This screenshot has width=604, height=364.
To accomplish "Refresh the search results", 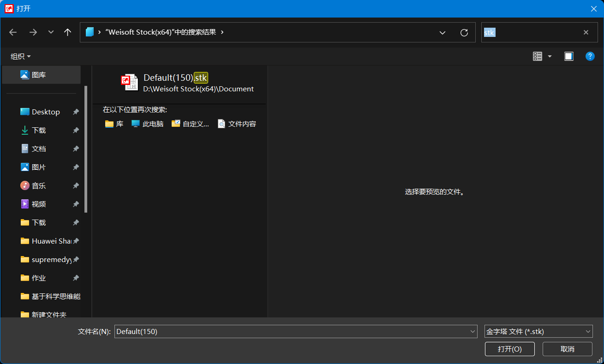I will pyautogui.click(x=464, y=32).
